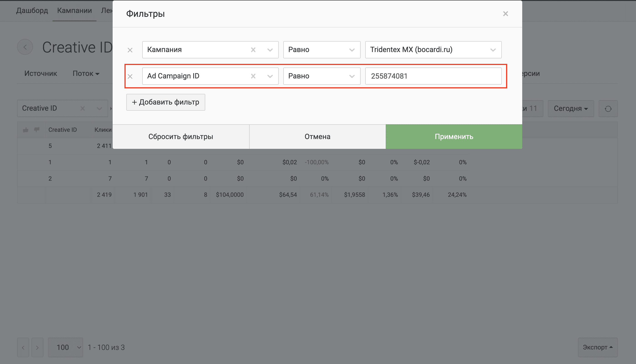Remove the Ad Campaign ID filter row
Screen dimensions: 636x364
130,76
